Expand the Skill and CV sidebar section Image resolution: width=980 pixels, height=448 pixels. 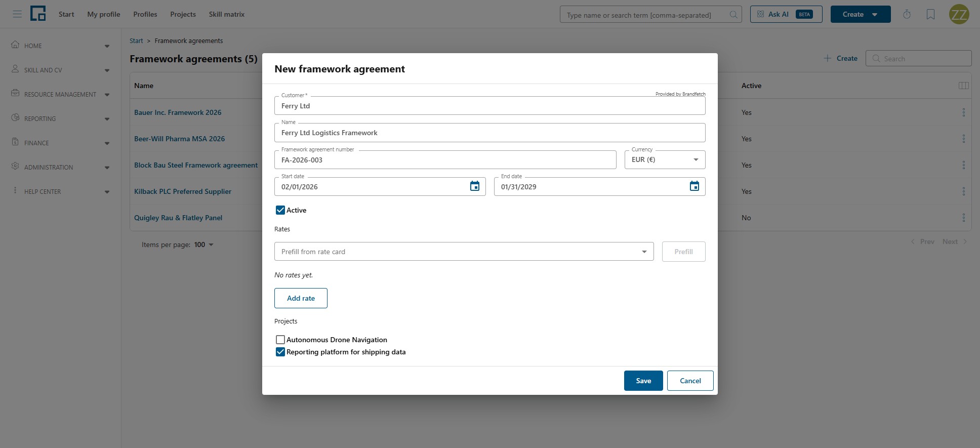61,70
